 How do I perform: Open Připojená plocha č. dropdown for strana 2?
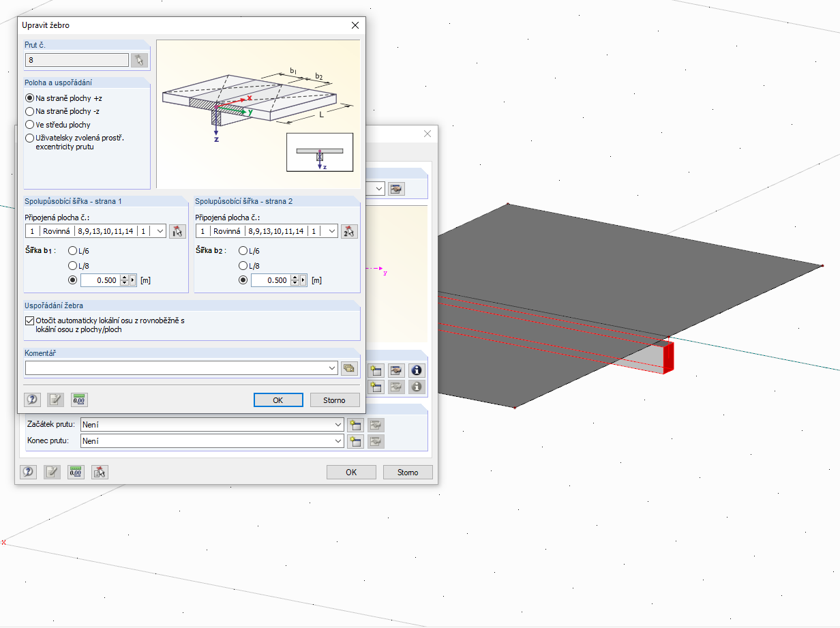(331, 231)
